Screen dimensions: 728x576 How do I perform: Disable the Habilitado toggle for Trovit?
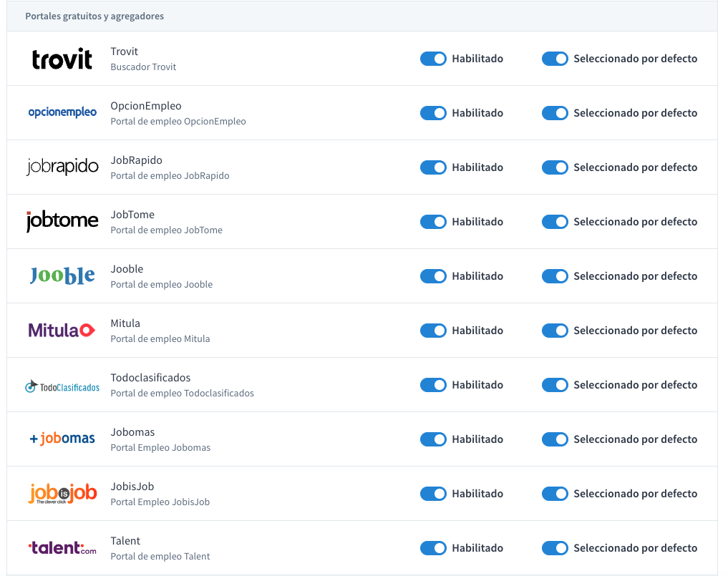coord(433,59)
